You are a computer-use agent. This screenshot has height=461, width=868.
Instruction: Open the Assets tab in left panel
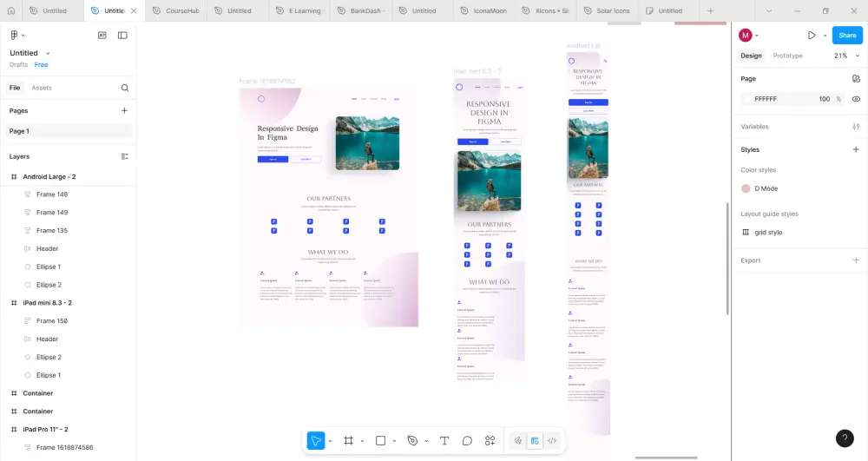click(42, 88)
